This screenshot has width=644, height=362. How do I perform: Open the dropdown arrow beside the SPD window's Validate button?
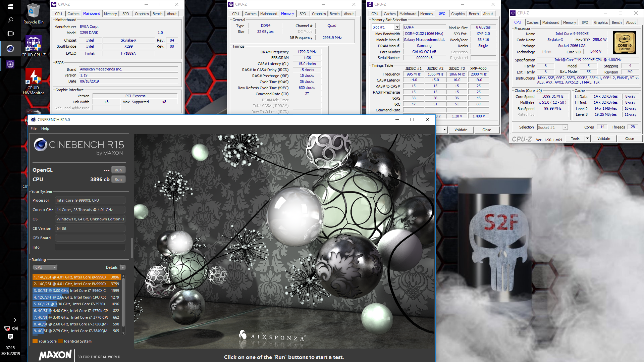click(x=444, y=130)
